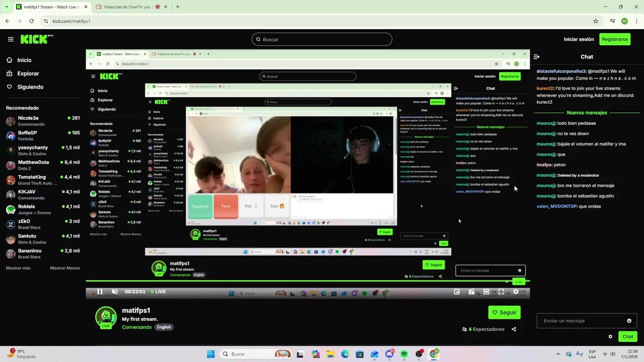The height and width of the screenshot is (362, 644).
Task: Enter fullscreen in the video player
Action: (501, 292)
